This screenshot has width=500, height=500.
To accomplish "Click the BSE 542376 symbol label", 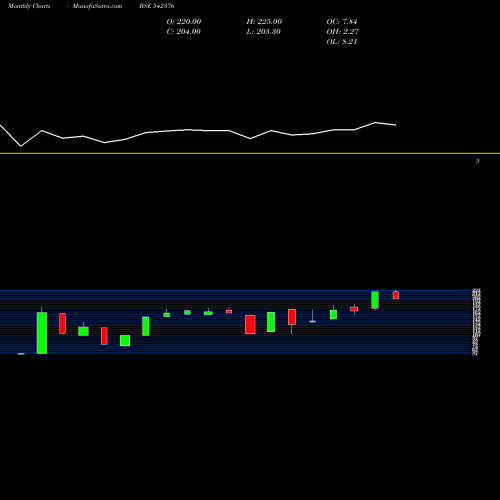I will pyautogui.click(x=157, y=6).
